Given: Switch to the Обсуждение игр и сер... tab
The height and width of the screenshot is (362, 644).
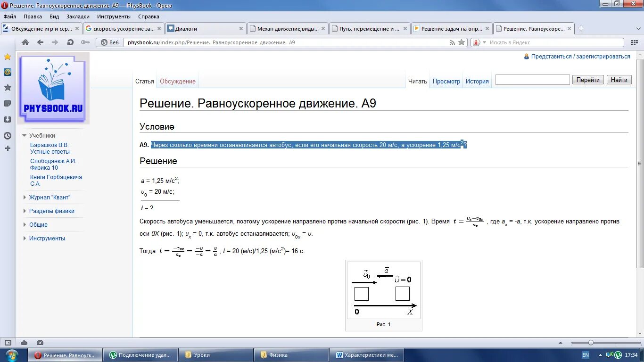Looking at the screenshot, I should coord(41,29).
